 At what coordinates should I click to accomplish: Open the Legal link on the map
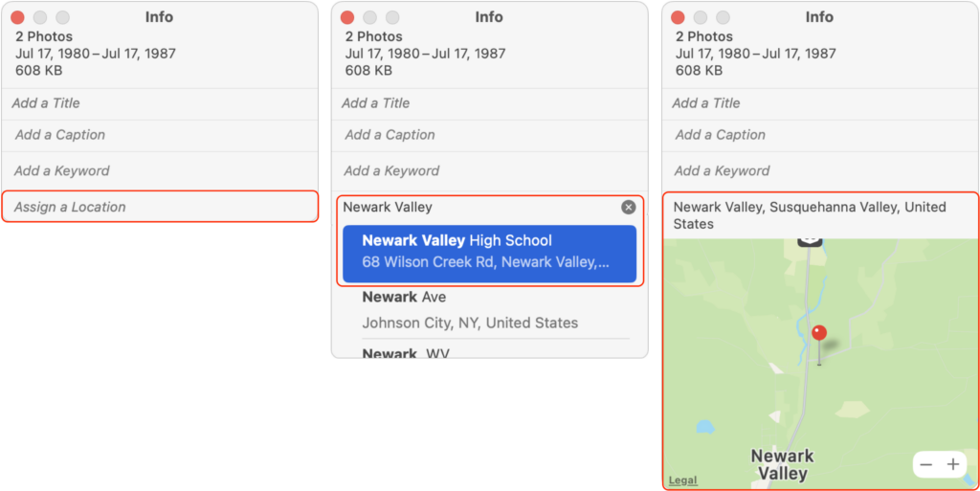point(682,480)
